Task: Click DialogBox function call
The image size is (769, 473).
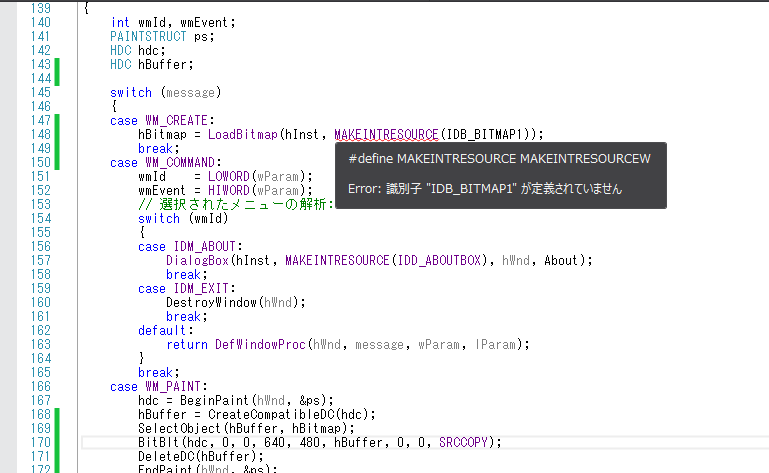Action: (x=197, y=261)
